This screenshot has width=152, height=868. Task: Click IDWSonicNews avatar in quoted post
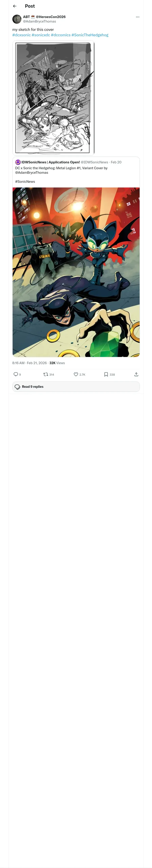point(18,162)
